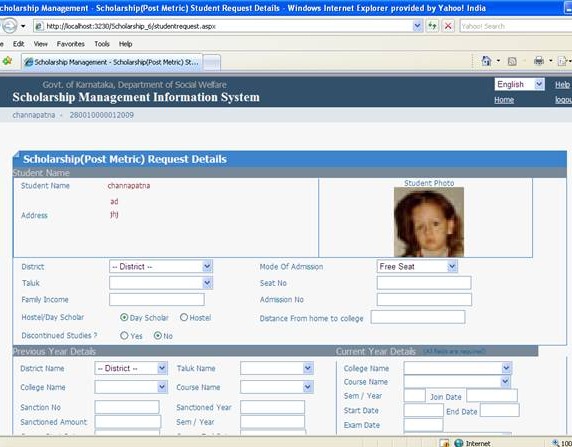Click the browser Back arrow button
The width and height of the screenshot is (572, 447).
coord(9,26)
